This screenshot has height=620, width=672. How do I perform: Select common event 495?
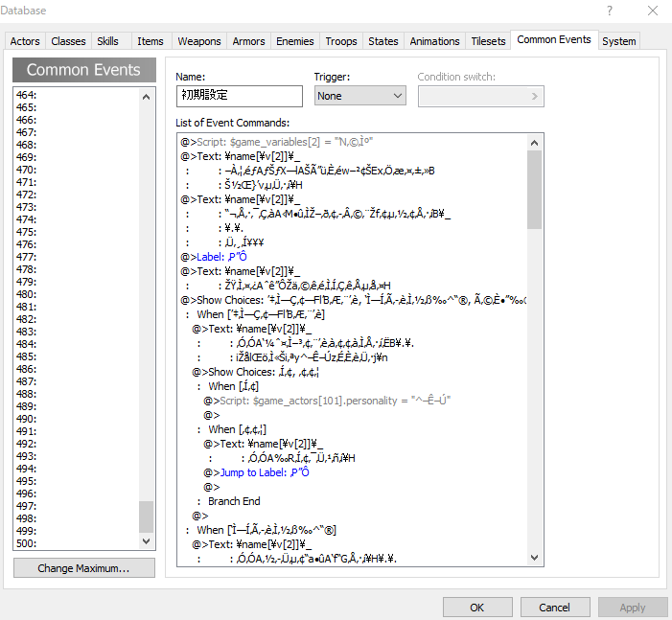77,481
